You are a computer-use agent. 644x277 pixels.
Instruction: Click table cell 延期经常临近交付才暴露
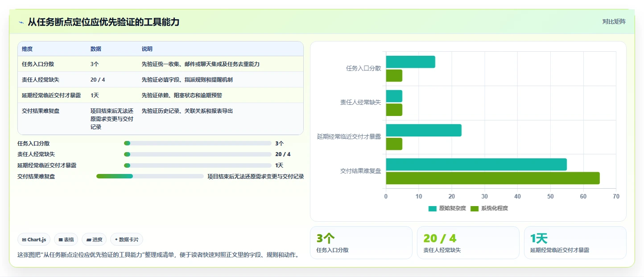(51, 95)
